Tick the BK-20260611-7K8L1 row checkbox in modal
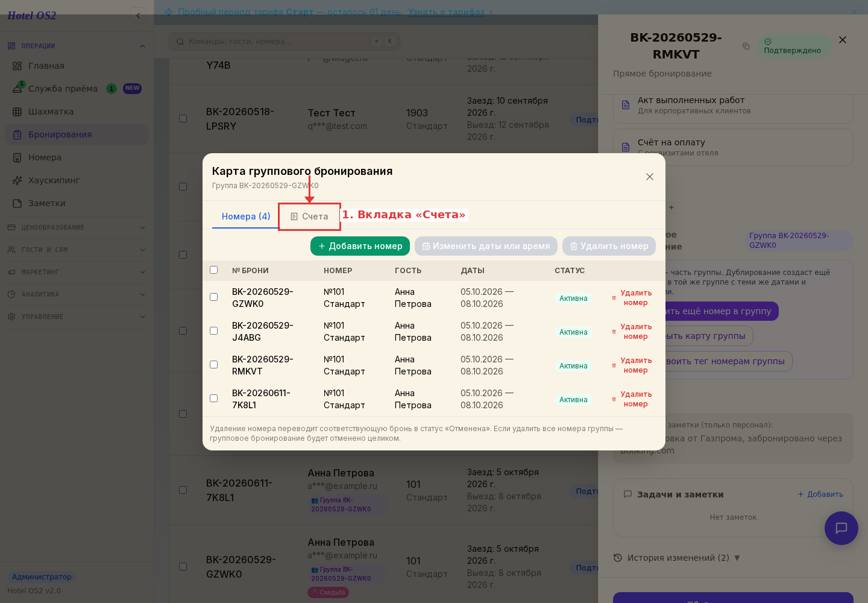Image resolution: width=868 pixels, height=603 pixels. [x=213, y=398]
